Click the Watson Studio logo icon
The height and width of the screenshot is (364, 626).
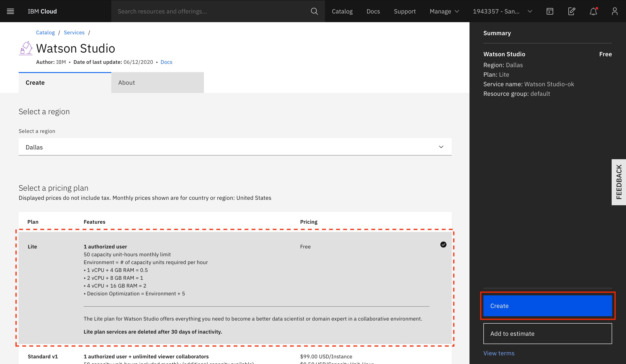pyautogui.click(x=26, y=48)
